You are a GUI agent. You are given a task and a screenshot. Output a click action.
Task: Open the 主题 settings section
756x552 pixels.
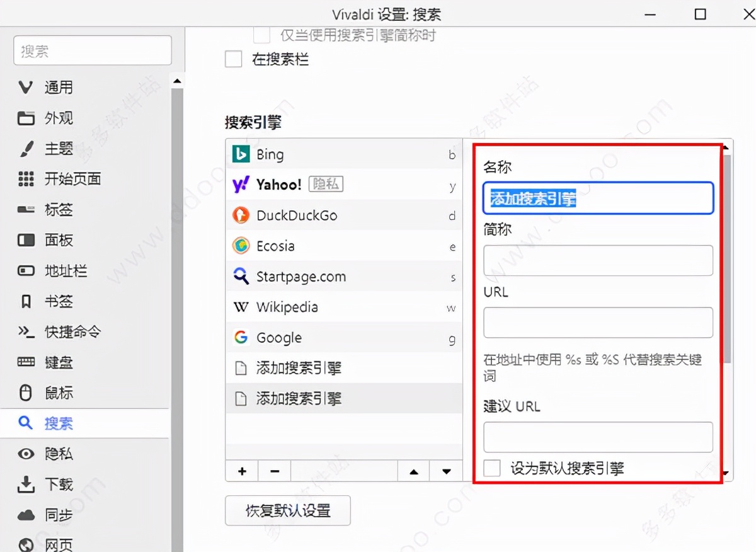pos(58,149)
